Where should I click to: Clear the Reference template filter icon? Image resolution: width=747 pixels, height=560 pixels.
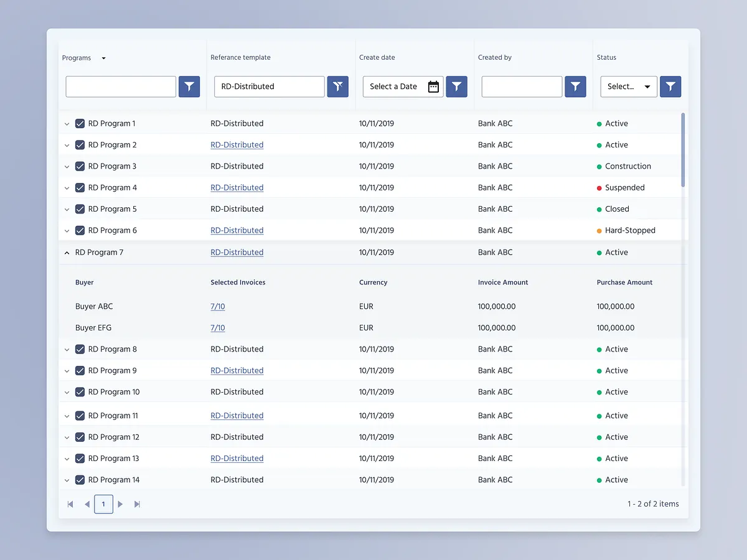coord(338,86)
